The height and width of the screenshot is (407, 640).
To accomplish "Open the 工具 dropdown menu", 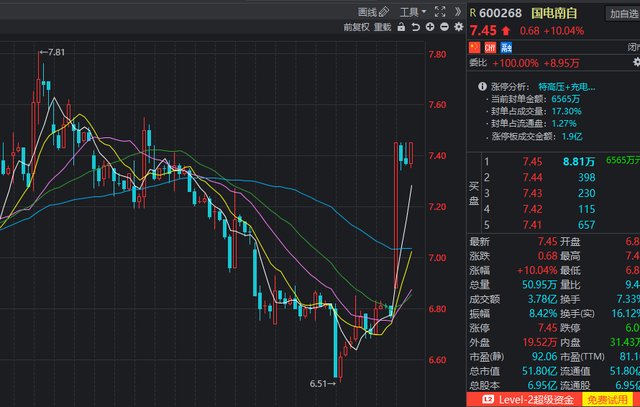I will (x=403, y=12).
